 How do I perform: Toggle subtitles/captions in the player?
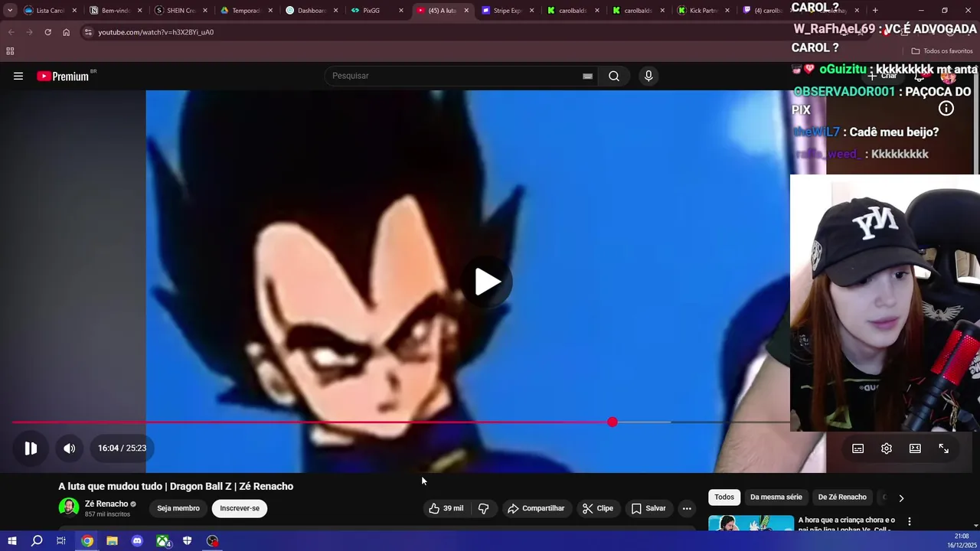pyautogui.click(x=857, y=448)
